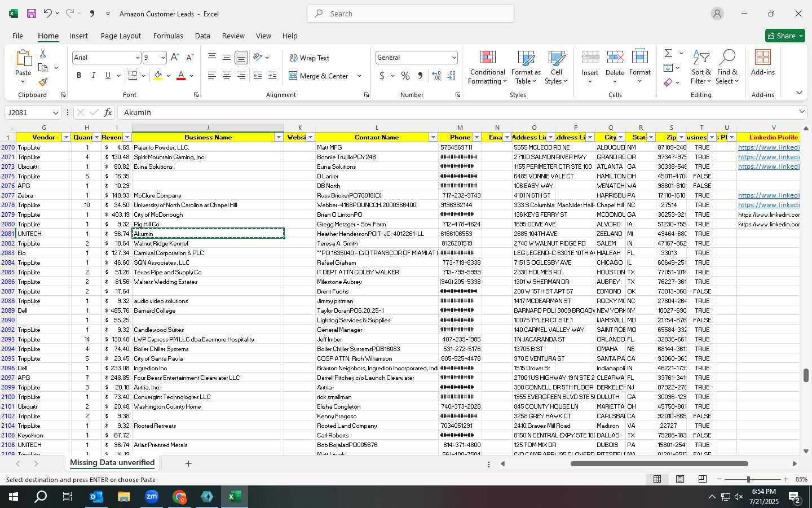812x508 pixels.
Task: Open the General number format dropdown
Action: pyautogui.click(x=453, y=58)
